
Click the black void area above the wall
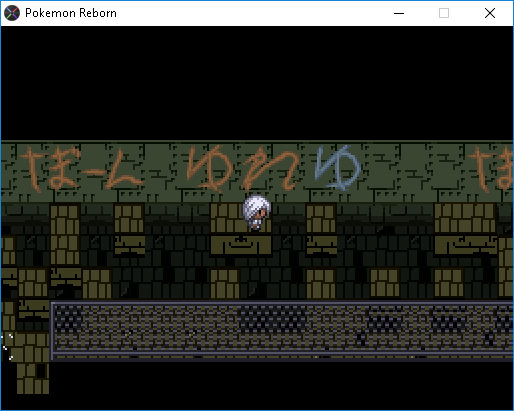[x=257, y=83]
